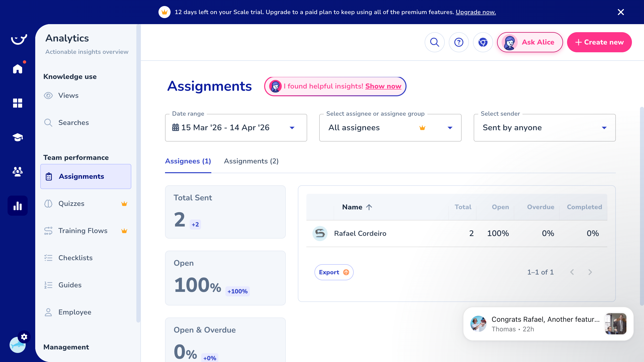
Task: Open the training graduation-cap section in sidebar
Action: point(17,137)
